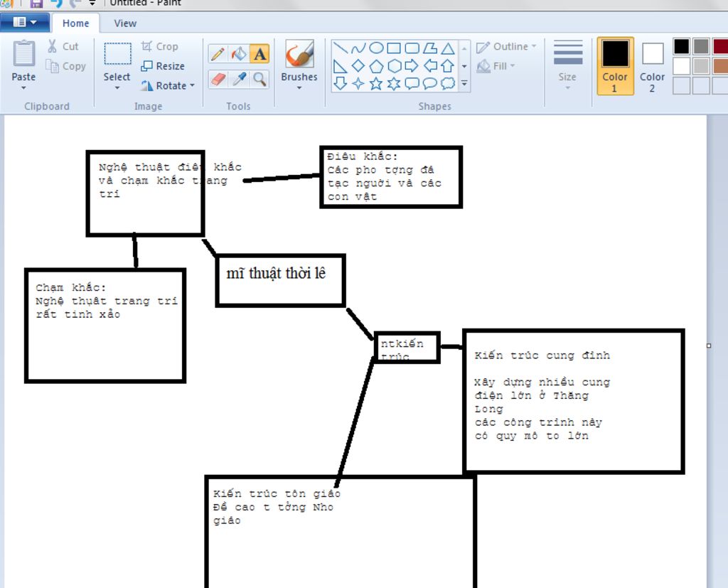Select the Triangle shape
This screenshot has width=728, height=588.
(448, 48)
